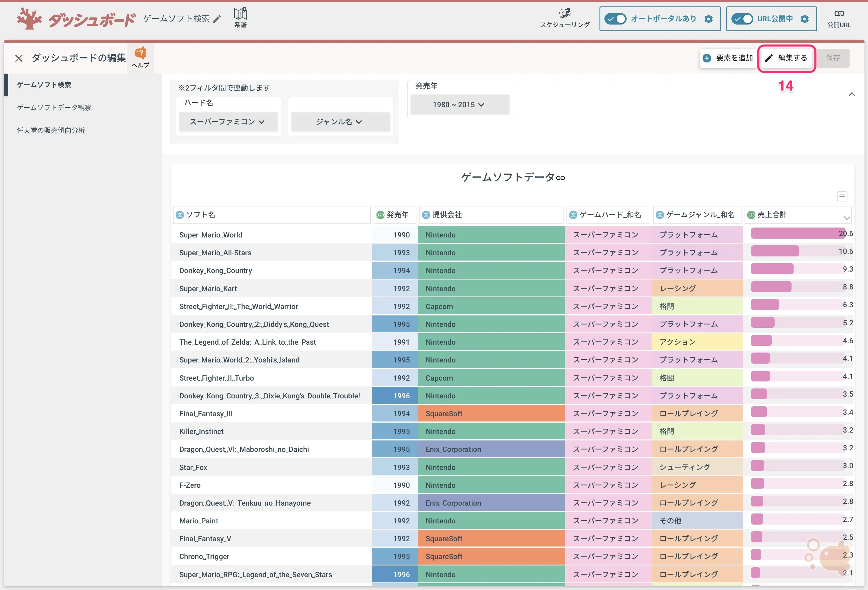Collapse the filter section chevron
The height and width of the screenshot is (590, 868).
click(852, 94)
